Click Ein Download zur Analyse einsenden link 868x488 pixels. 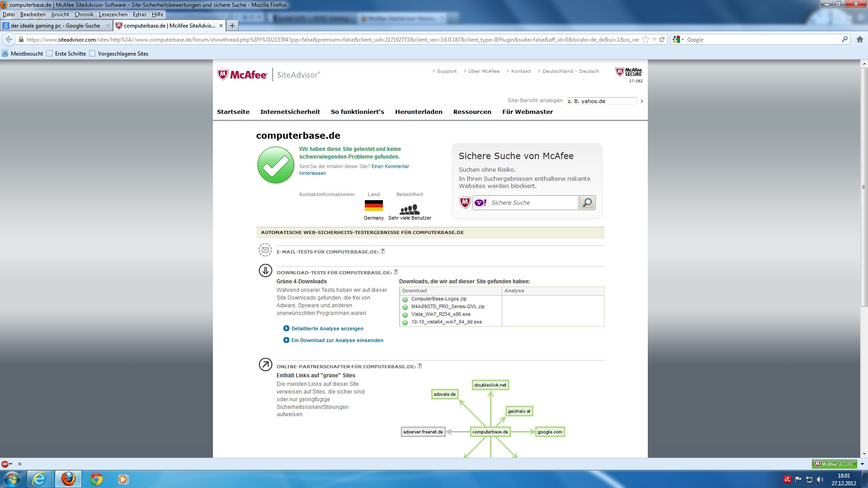(x=337, y=340)
